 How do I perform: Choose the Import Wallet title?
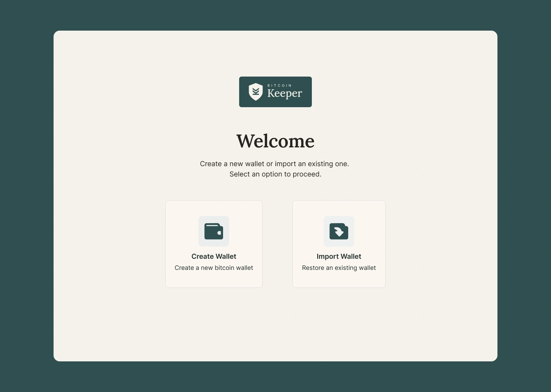[x=339, y=256]
